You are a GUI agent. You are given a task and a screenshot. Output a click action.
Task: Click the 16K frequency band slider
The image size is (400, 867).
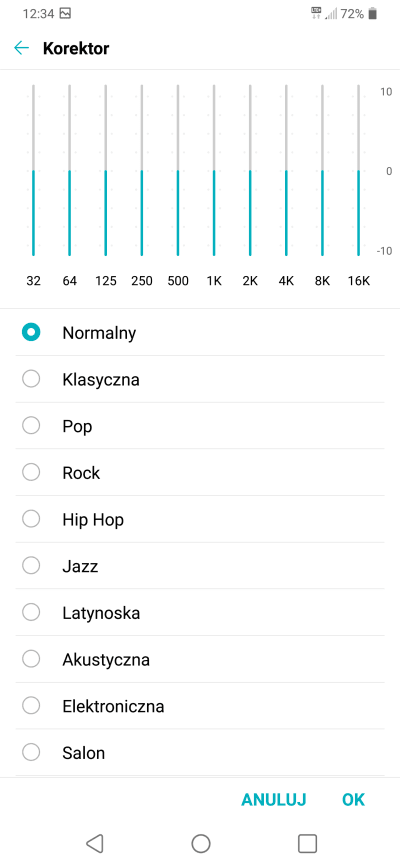(358, 170)
